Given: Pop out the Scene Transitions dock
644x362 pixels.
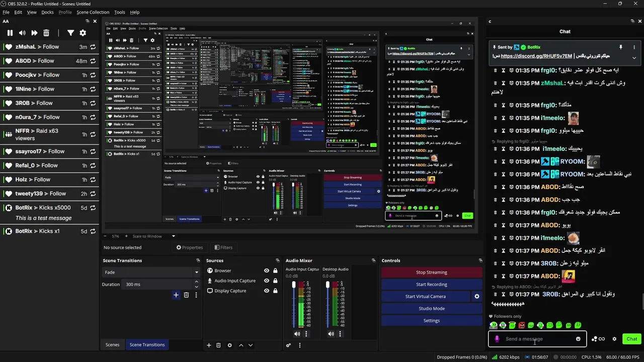Looking at the screenshot, I should pos(198,260).
